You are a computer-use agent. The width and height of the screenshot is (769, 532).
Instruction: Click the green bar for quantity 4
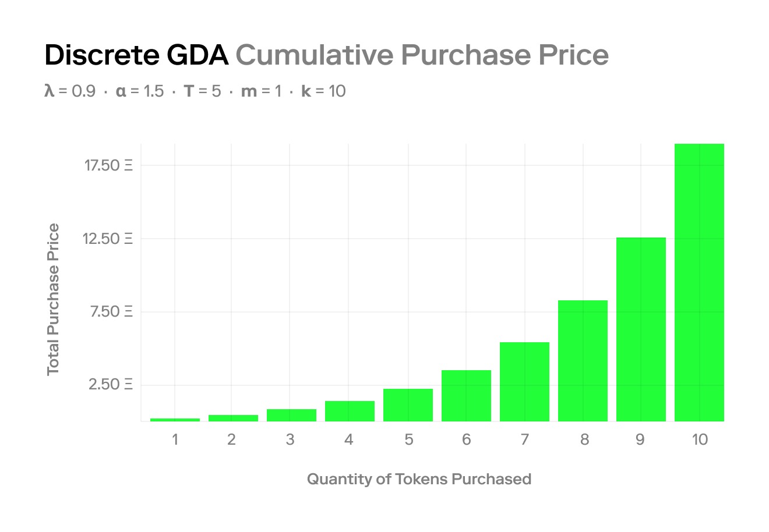pos(350,411)
